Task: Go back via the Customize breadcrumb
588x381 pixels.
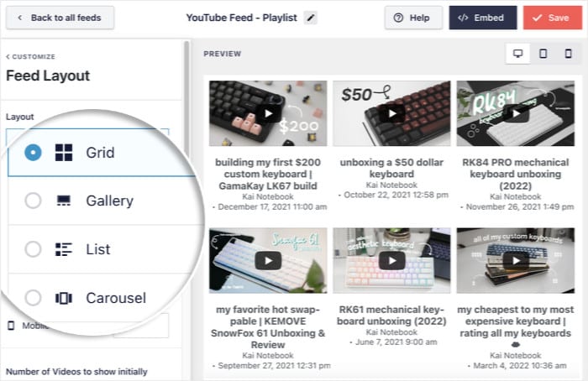Action: tap(31, 56)
